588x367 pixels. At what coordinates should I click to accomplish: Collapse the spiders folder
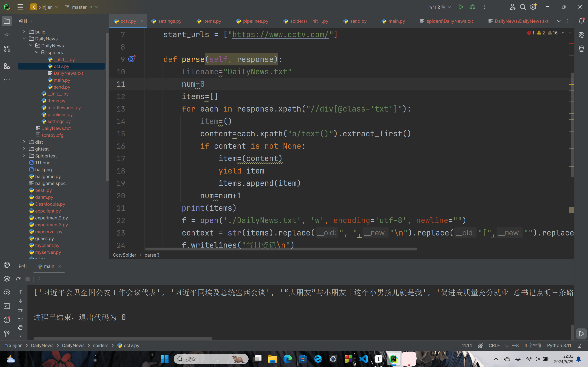tap(37, 52)
